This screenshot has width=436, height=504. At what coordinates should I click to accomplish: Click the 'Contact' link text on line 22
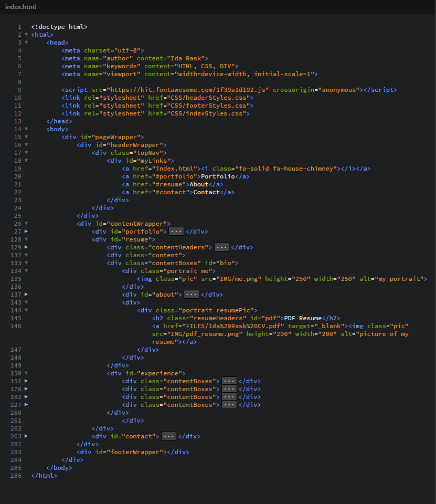click(207, 192)
